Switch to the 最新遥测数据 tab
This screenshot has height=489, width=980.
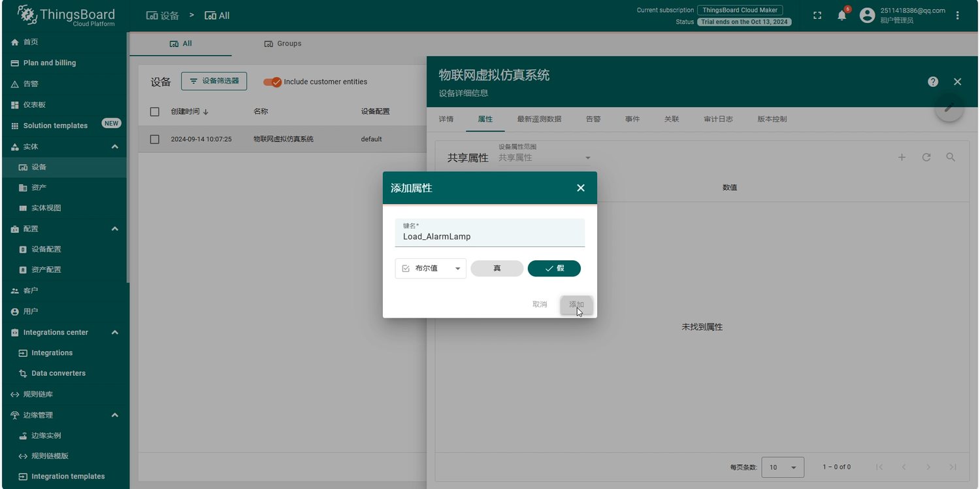(x=539, y=119)
